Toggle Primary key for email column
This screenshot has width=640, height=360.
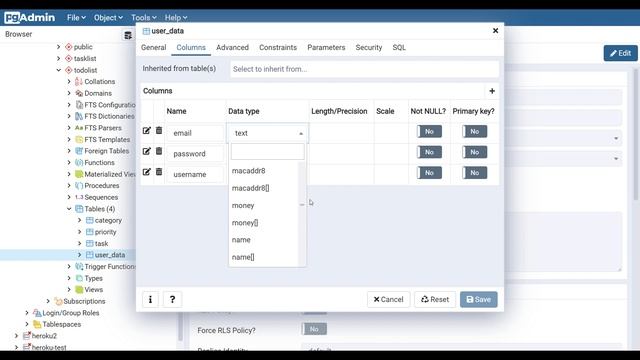[474, 131]
